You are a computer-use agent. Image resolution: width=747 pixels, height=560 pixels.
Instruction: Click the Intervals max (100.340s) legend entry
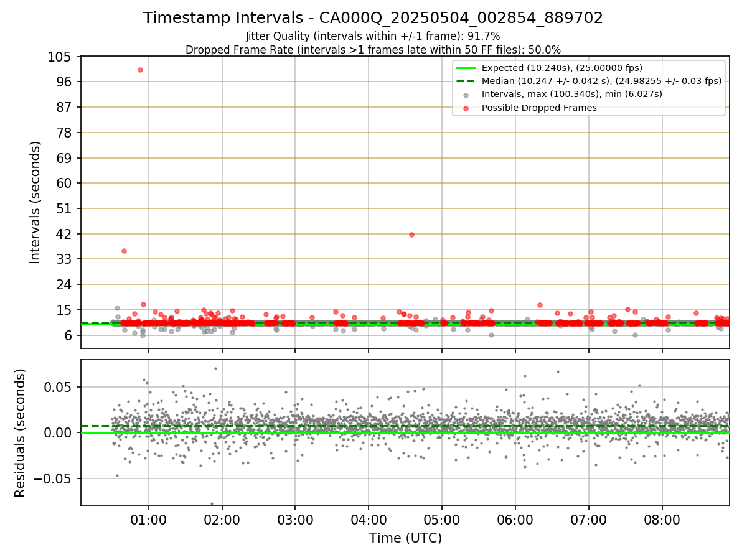point(571,94)
